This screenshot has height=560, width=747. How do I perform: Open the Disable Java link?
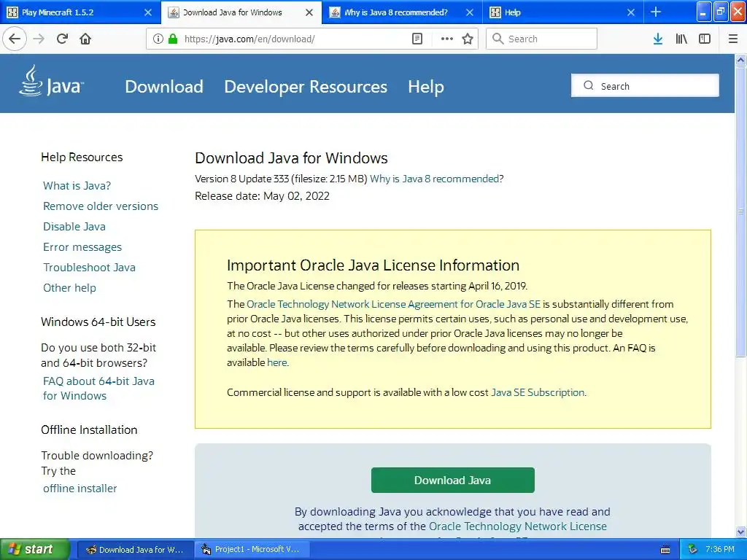74,227
